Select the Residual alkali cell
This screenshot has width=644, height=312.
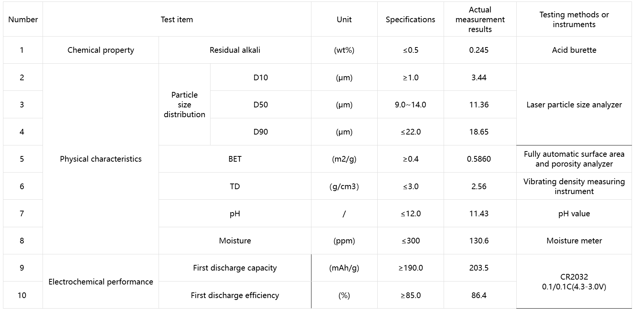[235, 50]
